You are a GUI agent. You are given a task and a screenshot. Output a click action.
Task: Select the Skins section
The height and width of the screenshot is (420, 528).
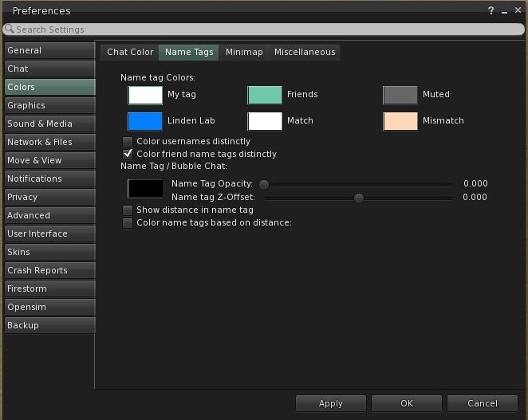click(x=50, y=252)
